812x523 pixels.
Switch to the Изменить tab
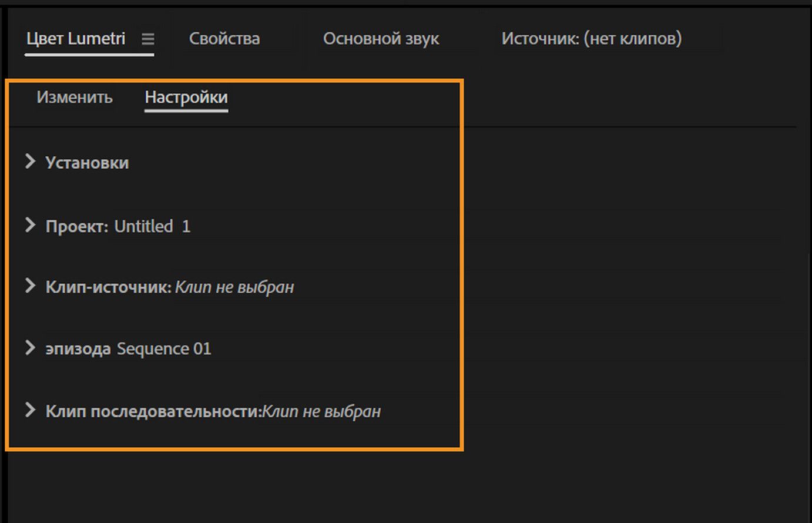click(75, 98)
